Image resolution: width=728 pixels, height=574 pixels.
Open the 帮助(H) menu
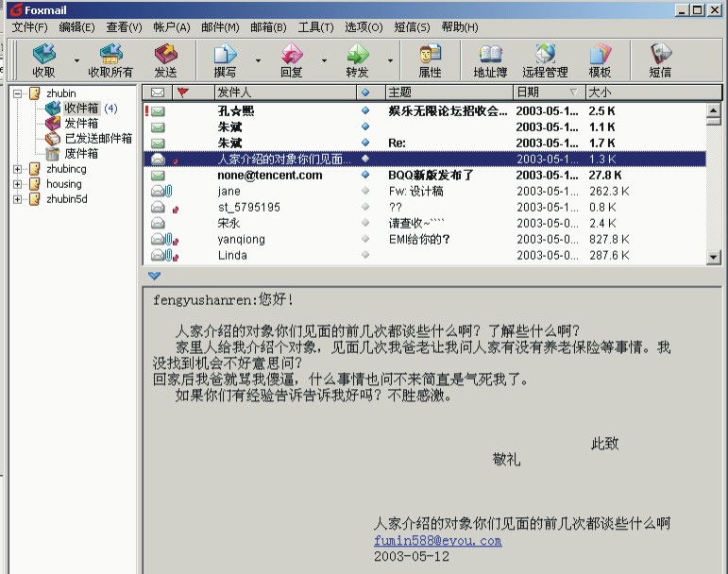(x=460, y=27)
